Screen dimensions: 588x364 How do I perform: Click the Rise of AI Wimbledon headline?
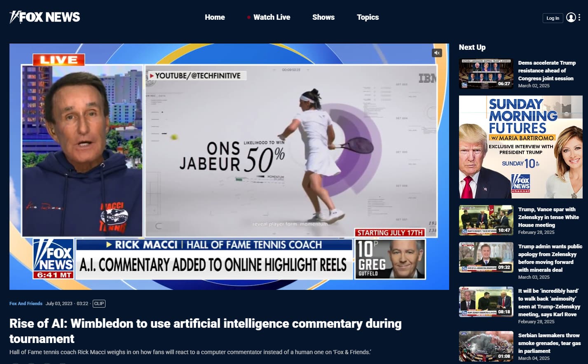205,331
